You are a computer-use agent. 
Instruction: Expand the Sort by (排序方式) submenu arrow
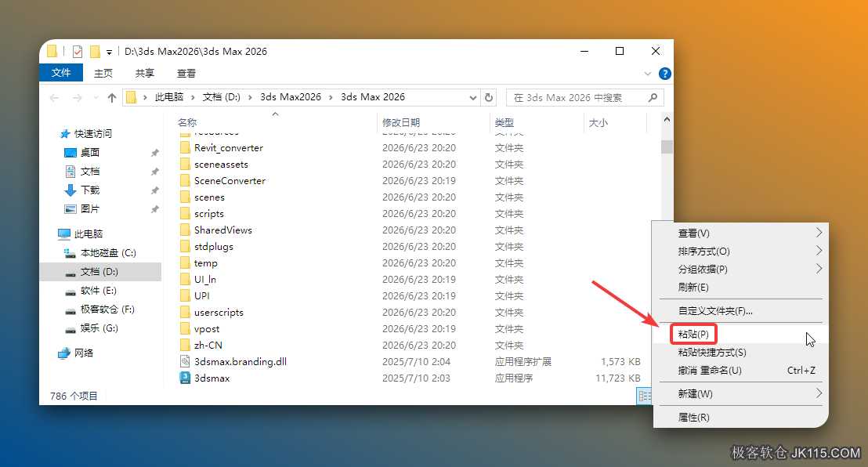[x=819, y=251]
